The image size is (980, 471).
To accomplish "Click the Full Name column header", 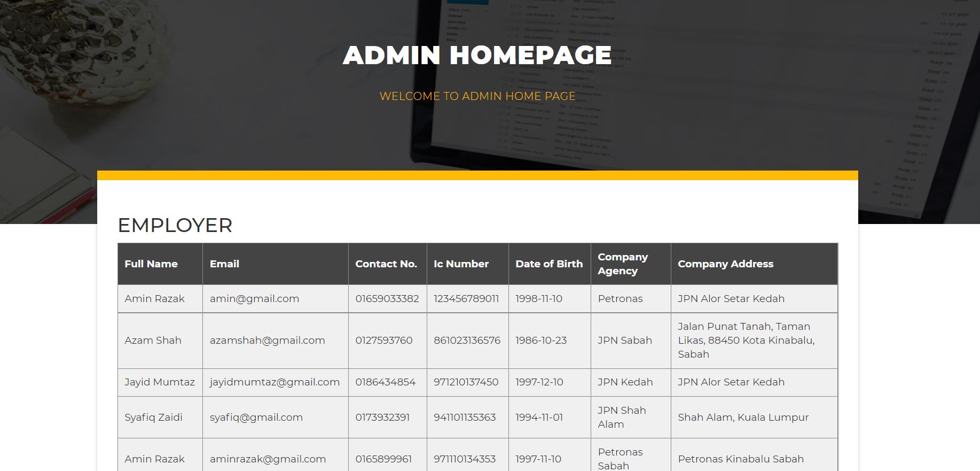I will pos(151,264).
